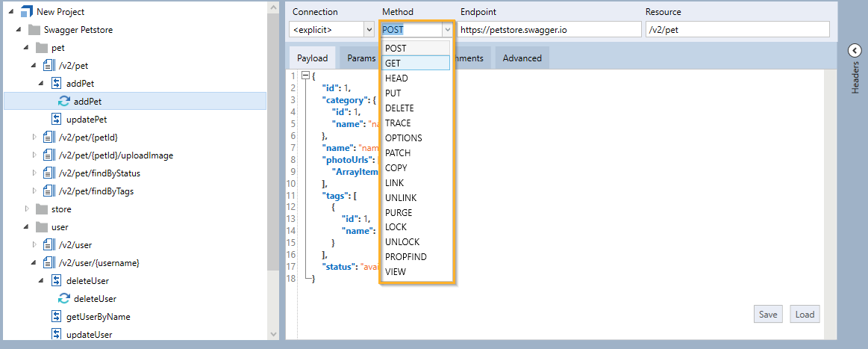Viewport: 868px width, 349px height.
Task: Click the /v2/pet/findByStatus resource icon
Action: coord(49,173)
